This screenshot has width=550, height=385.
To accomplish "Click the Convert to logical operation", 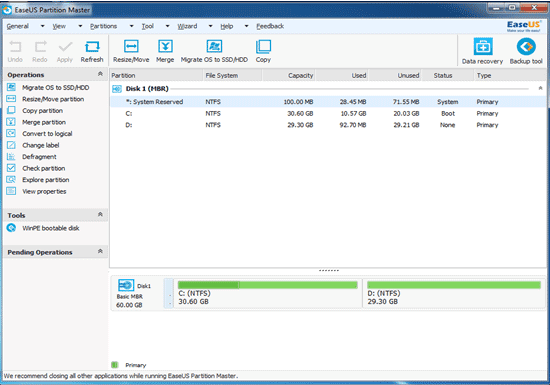I will click(47, 134).
